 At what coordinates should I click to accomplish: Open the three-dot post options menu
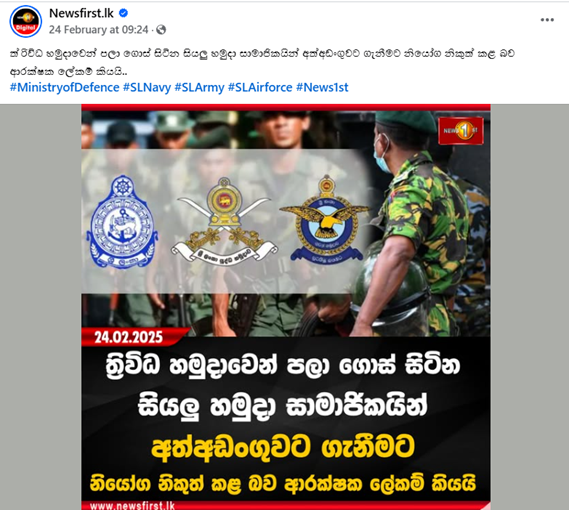547,20
